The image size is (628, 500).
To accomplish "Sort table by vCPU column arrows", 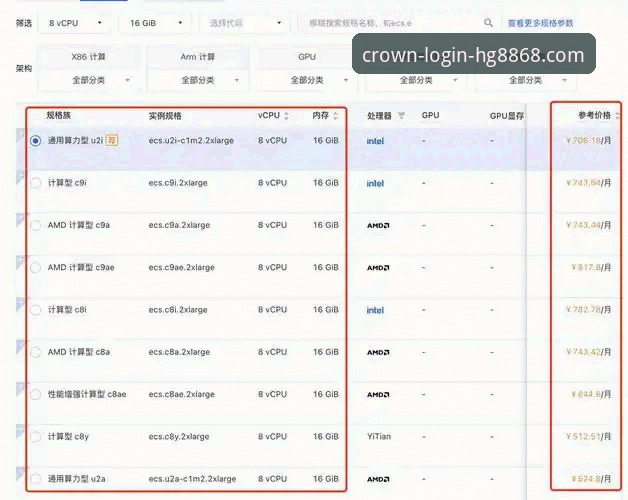I will coord(286,116).
